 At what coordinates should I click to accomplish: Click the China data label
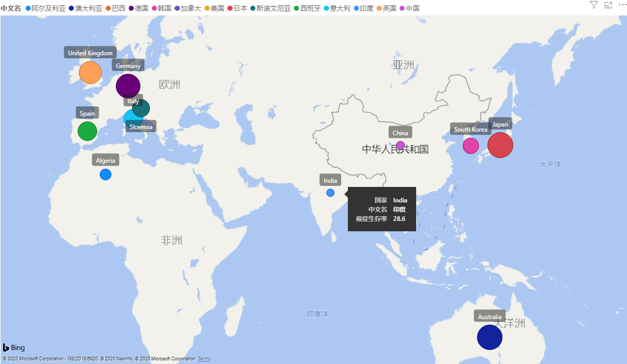400,133
